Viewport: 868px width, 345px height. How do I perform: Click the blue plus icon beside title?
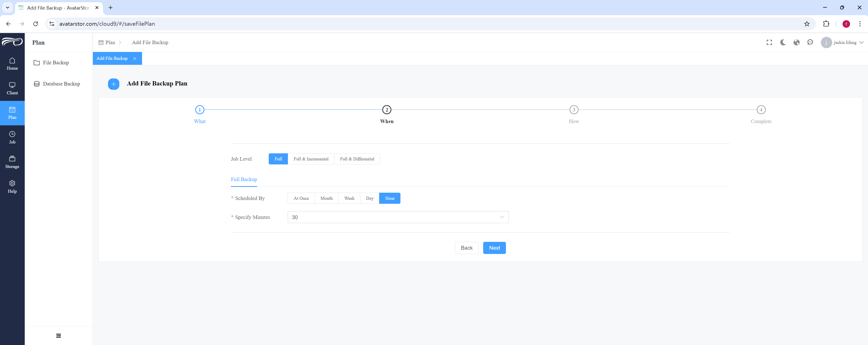click(x=114, y=84)
